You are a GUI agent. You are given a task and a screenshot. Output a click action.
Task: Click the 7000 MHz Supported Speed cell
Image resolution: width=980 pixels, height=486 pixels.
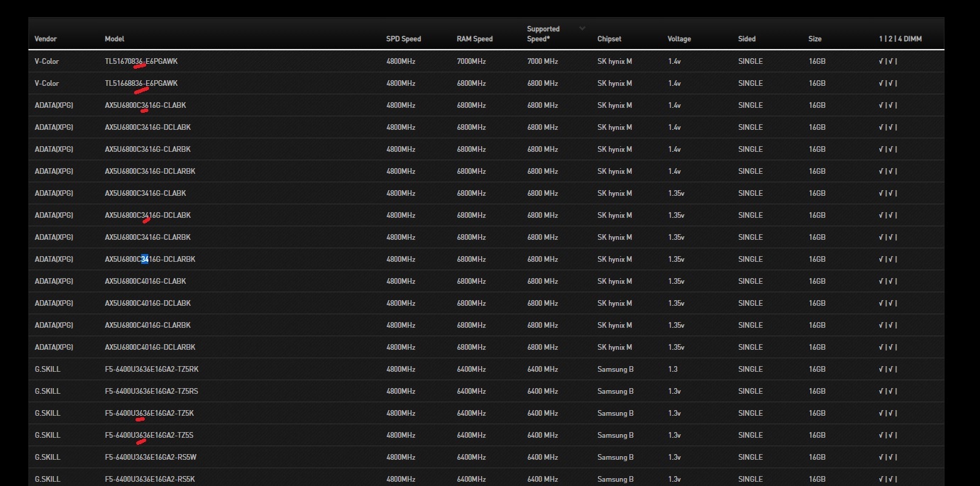tap(543, 62)
